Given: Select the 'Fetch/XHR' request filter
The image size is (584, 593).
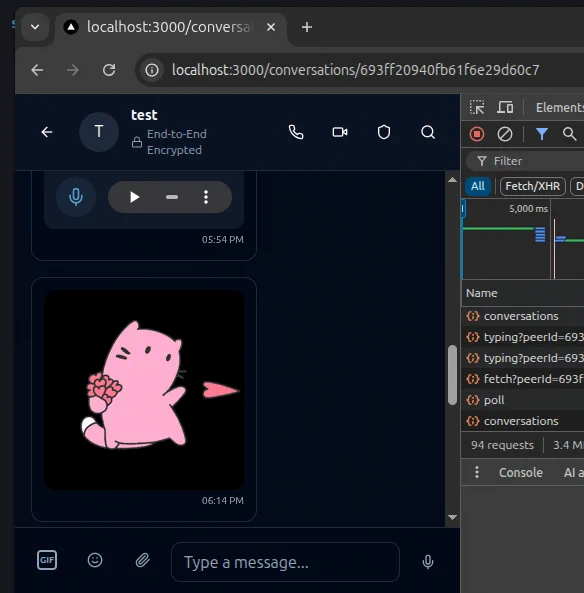Looking at the screenshot, I should [x=533, y=186].
